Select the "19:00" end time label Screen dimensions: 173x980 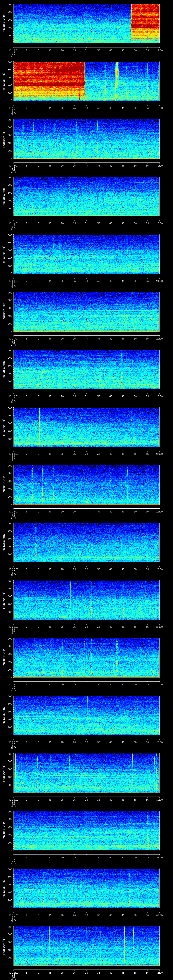pyautogui.click(x=159, y=166)
